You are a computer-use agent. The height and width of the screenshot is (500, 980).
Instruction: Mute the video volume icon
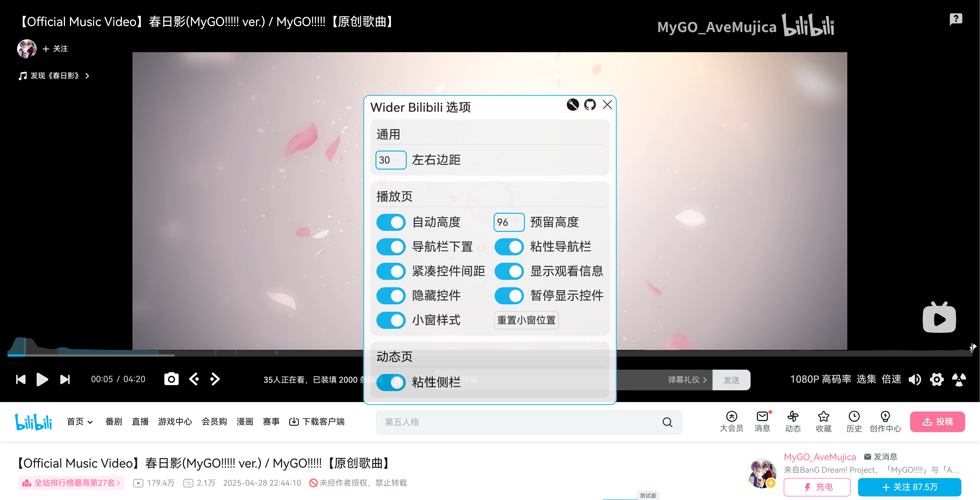click(915, 379)
